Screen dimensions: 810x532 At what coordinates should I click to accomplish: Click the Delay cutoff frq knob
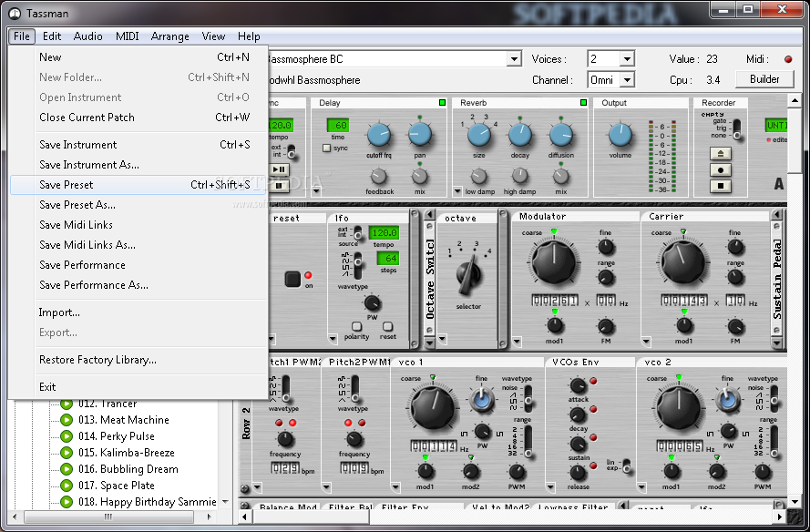(x=379, y=136)
